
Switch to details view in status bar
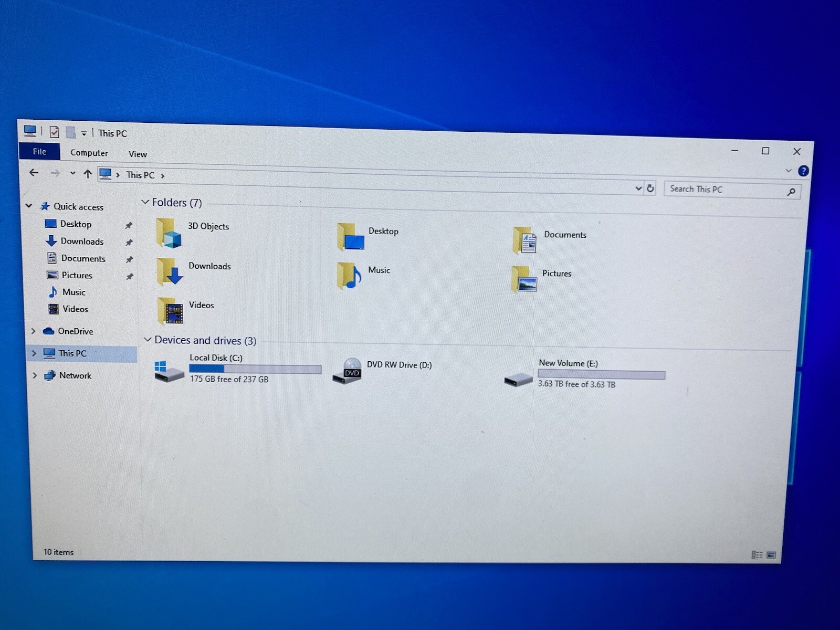(x=757, y=555)
